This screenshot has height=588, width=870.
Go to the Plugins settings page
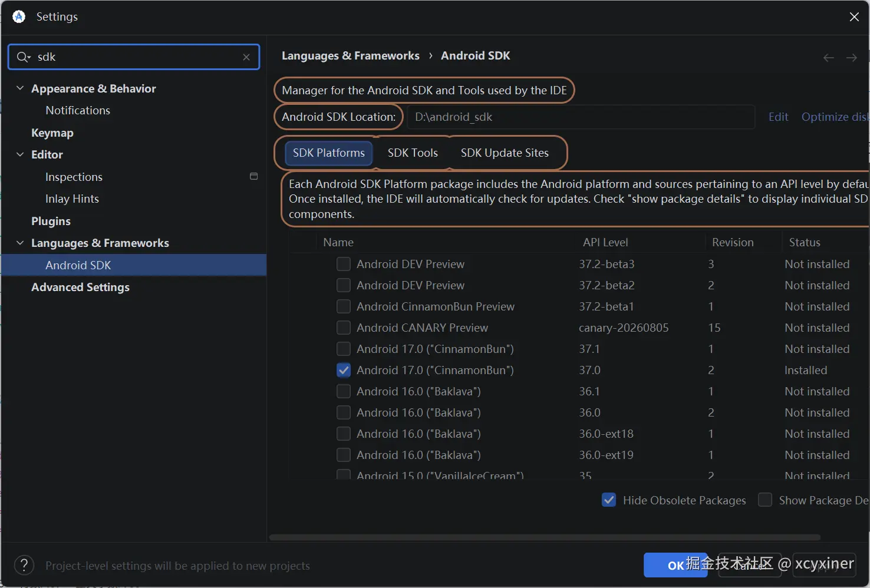coord(51,221)
